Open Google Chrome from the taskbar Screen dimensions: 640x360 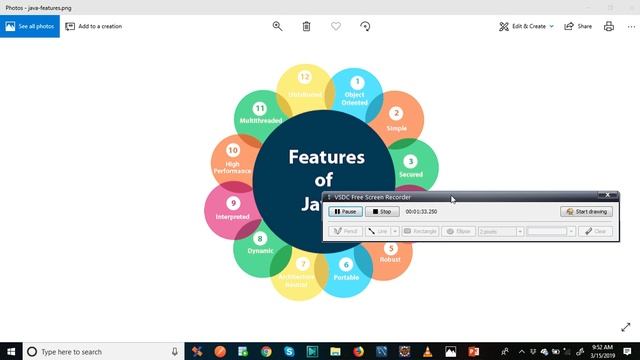266,351
